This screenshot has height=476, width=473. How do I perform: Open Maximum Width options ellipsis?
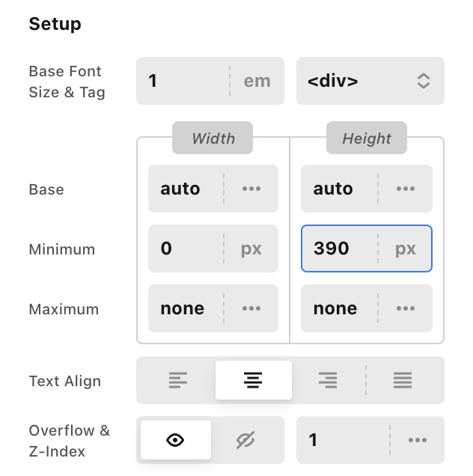point(251,308)
